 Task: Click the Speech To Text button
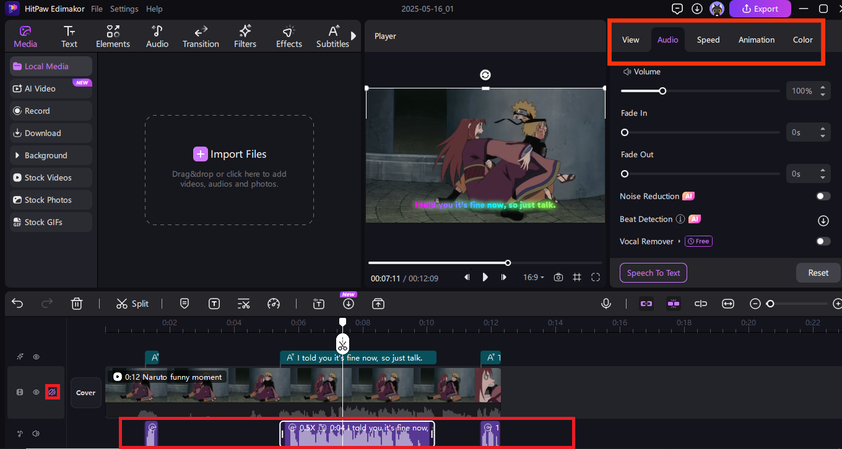point(654,273)
